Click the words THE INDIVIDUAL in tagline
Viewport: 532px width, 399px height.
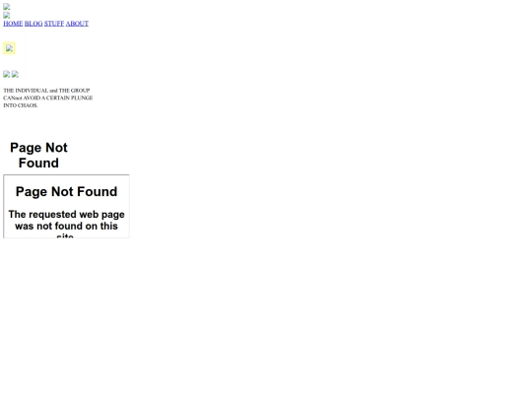(x=26, y=91)
